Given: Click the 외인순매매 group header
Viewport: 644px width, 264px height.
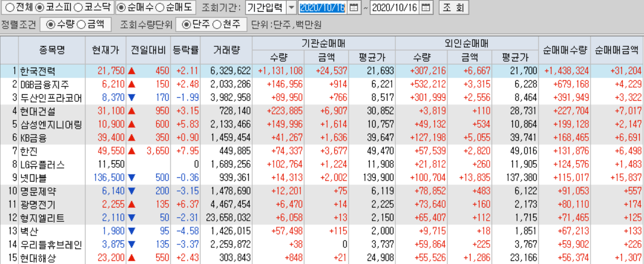Looking at the screenshot, I should (x=467, y=43).
